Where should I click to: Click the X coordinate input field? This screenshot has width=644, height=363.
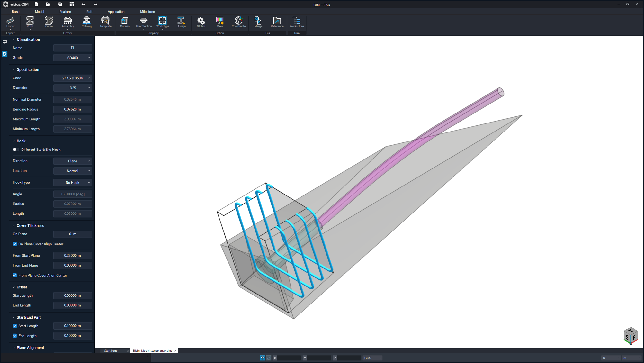289,358
